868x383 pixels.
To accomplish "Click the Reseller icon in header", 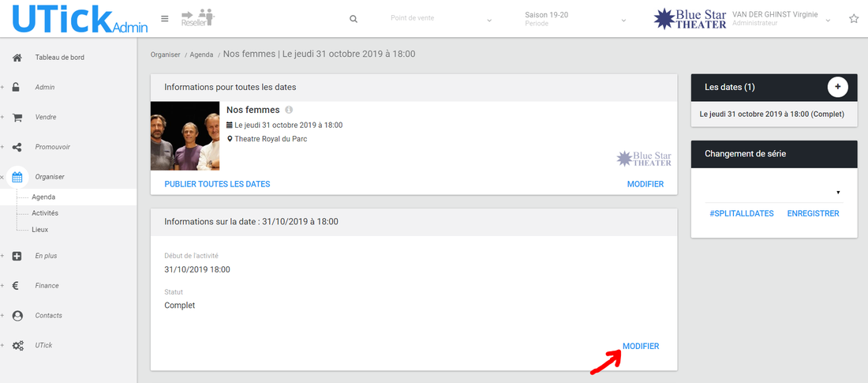I will click(x=197, y=18).
